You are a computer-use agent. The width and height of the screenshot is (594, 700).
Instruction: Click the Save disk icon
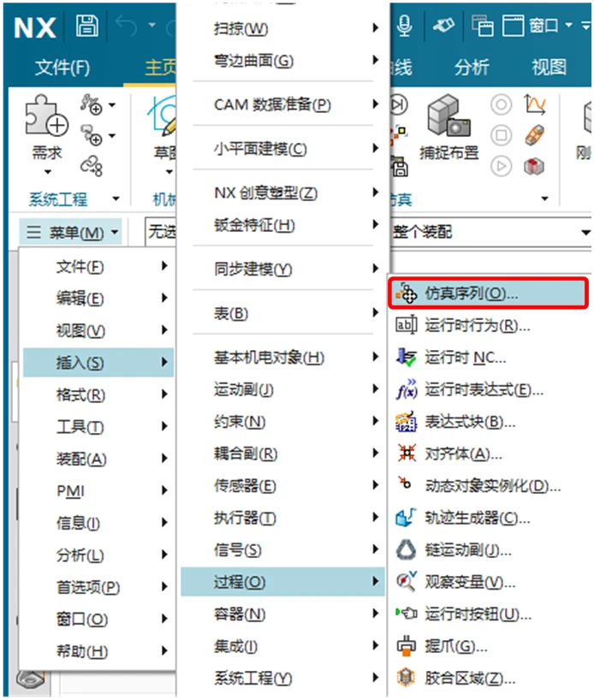click(x=86, y=26)
